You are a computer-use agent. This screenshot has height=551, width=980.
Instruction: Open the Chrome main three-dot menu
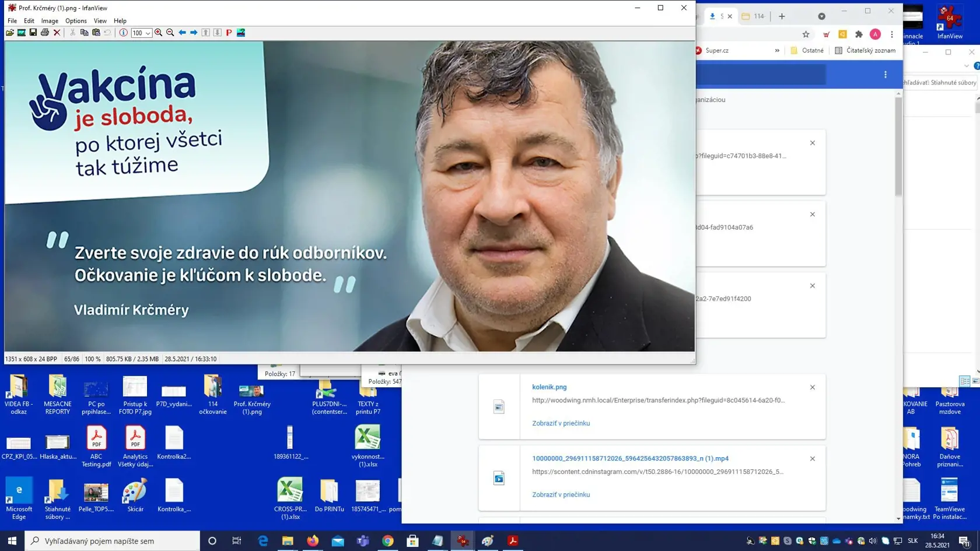[891, 34]
